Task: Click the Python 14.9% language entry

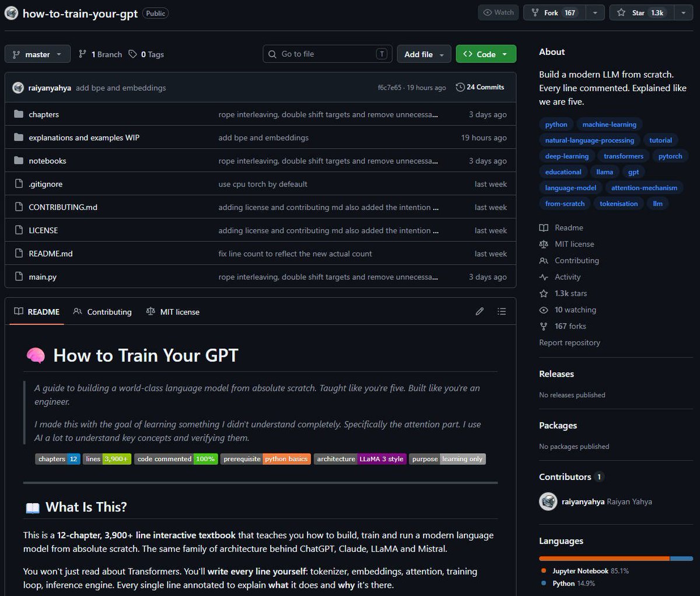Action: [568, 583]
